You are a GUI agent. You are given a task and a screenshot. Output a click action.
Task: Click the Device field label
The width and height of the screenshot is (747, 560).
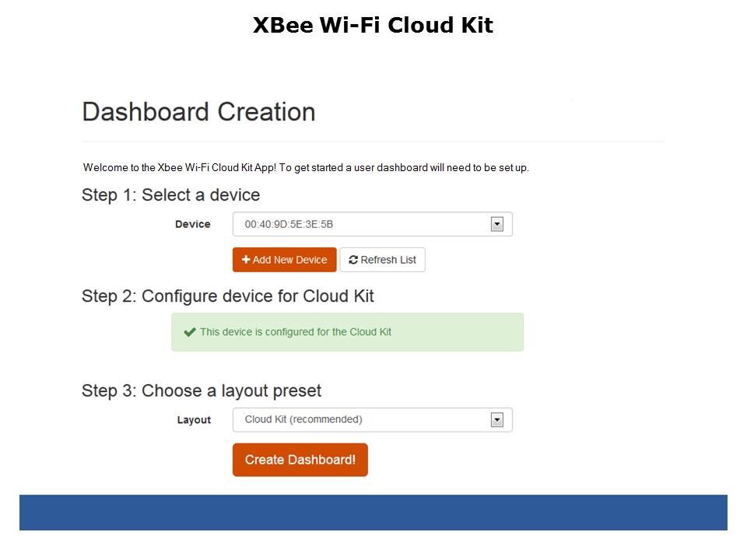tap(193, 224)
